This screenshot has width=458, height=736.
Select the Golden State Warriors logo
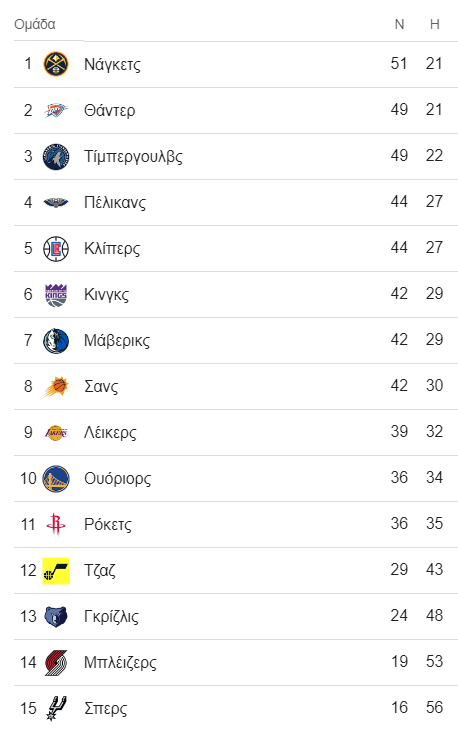pyautogui.click(x=56, y=478)
